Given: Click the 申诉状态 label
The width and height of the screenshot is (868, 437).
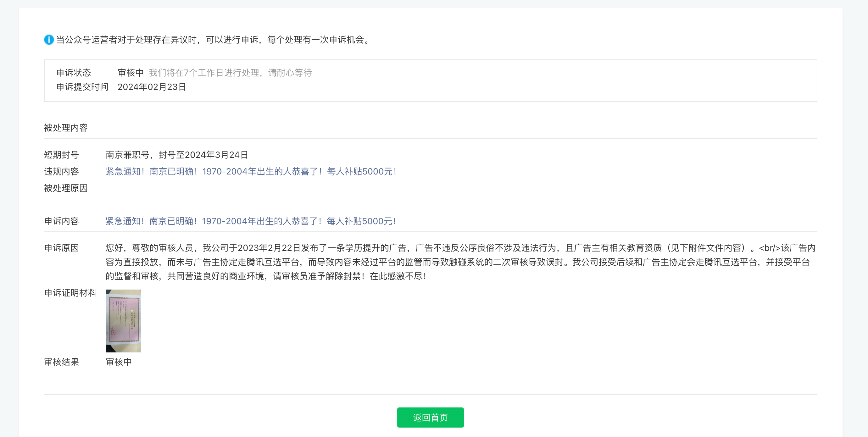Looking at the screenshot, I should pos(74,73).
